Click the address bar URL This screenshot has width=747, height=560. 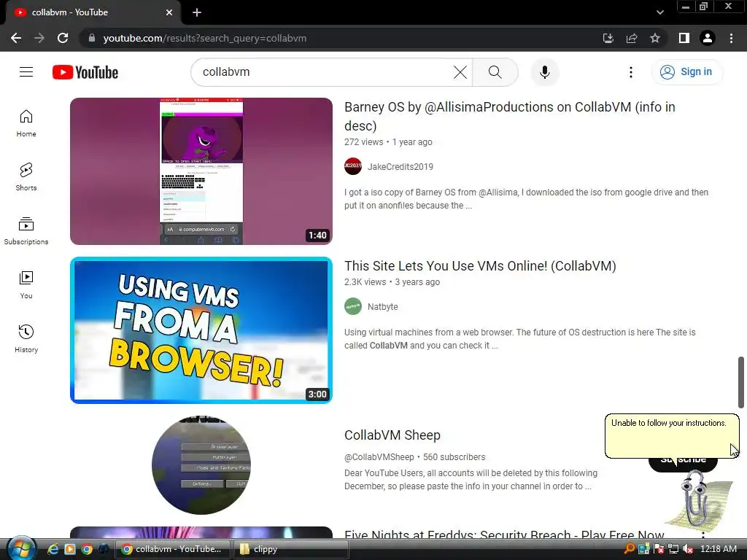205,38
